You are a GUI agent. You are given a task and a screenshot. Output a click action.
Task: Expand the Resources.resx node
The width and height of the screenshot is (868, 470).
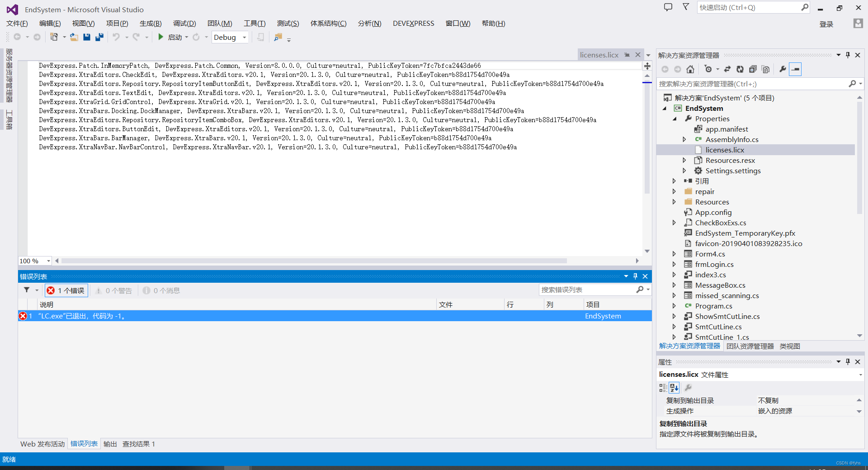684,160
